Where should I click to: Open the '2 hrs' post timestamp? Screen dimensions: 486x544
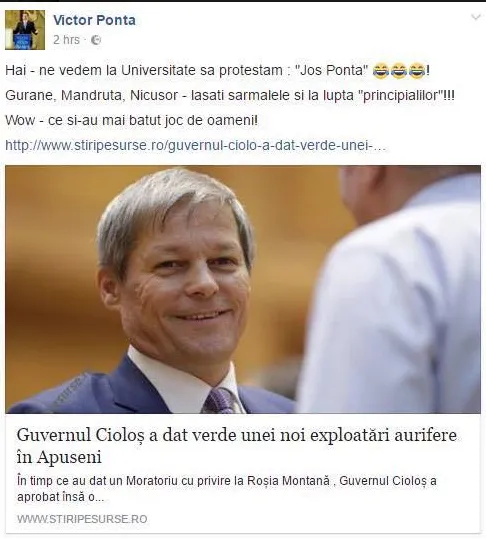(66, 40)
